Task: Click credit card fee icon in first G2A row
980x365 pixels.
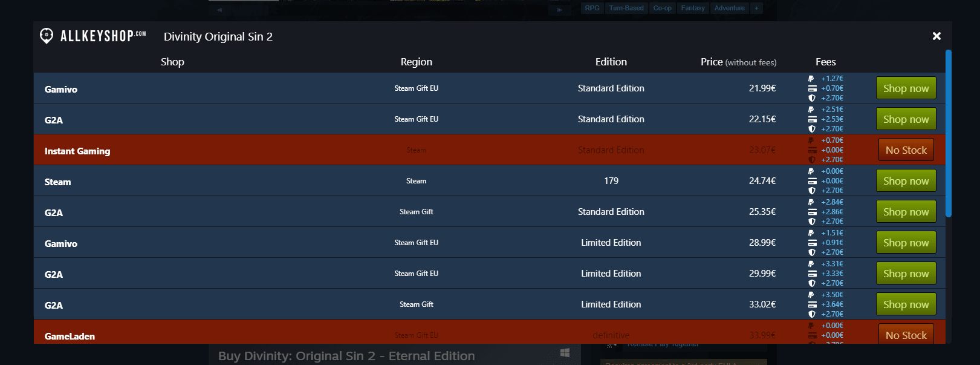Action: click(x=812, y=119)
